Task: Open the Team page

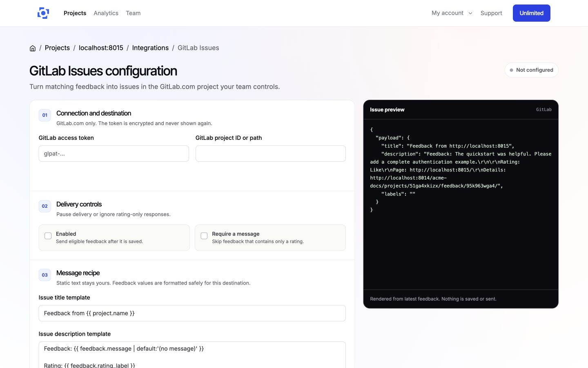Action: pyautogui.click(x=133, y=13)
